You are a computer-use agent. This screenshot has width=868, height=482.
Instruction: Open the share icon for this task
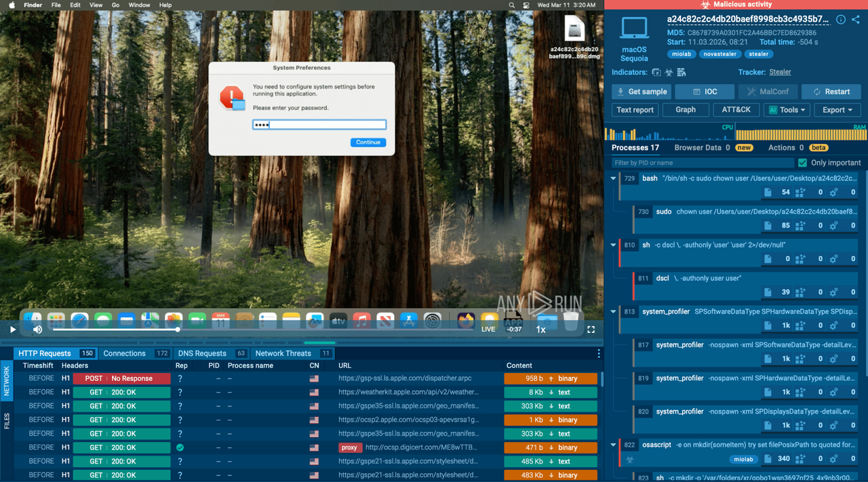[856, 20]
